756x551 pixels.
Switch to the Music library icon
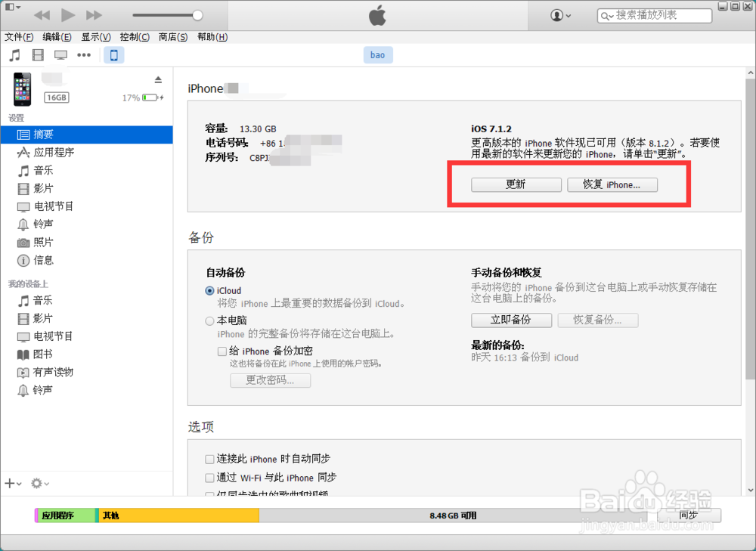click(15, 55)
